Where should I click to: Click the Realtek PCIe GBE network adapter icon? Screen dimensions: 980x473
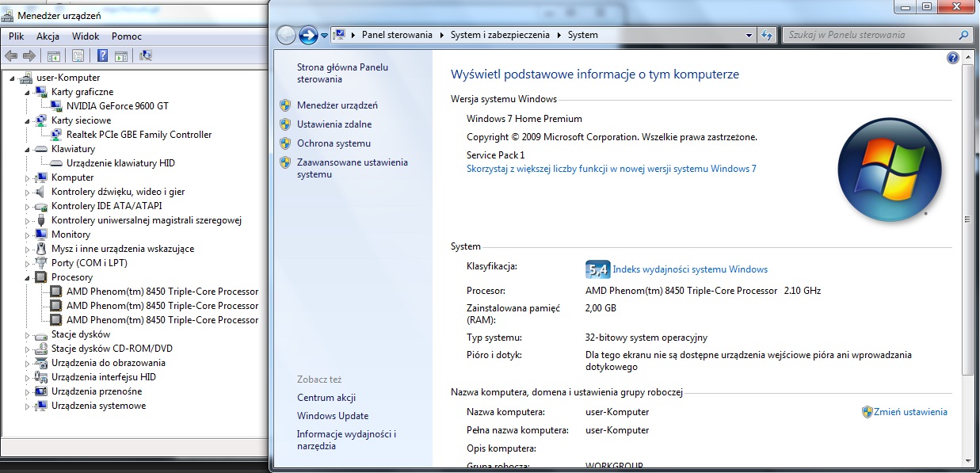pos(56,134)
